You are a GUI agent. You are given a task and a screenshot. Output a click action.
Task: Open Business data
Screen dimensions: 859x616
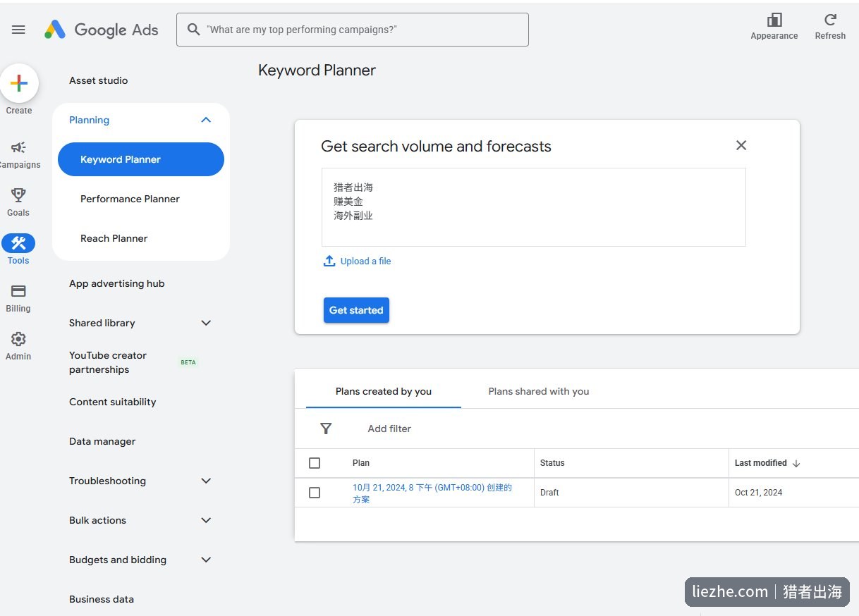[102, 599]
